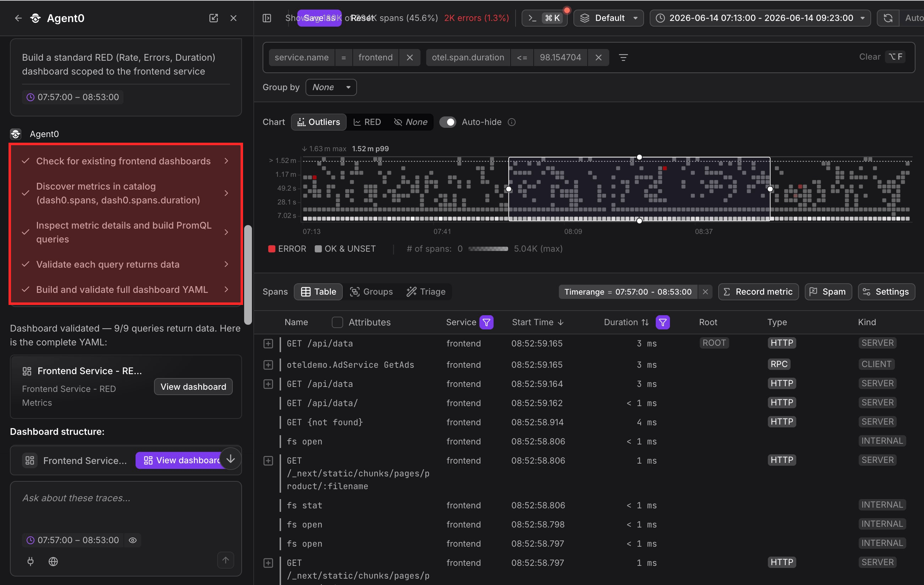Click the send arrow button
Image resolution: width=924 pixels, height=585 pixels.
[226, 560]
